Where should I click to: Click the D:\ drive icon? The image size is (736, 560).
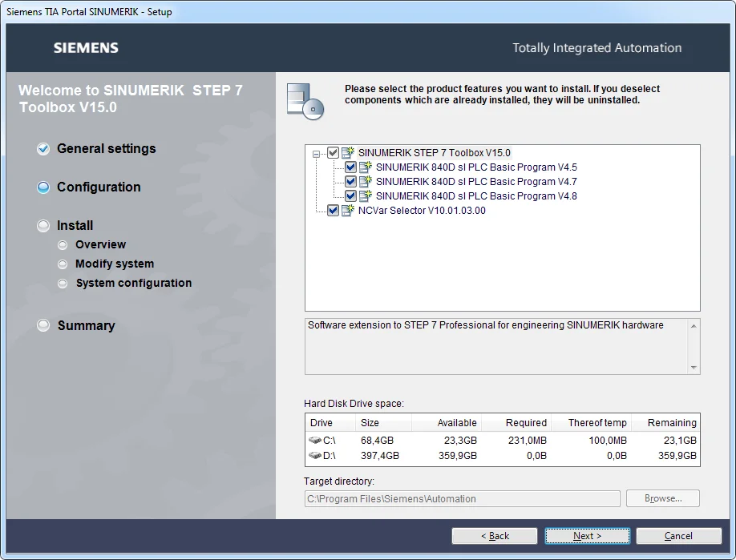[x=315, y=456]
